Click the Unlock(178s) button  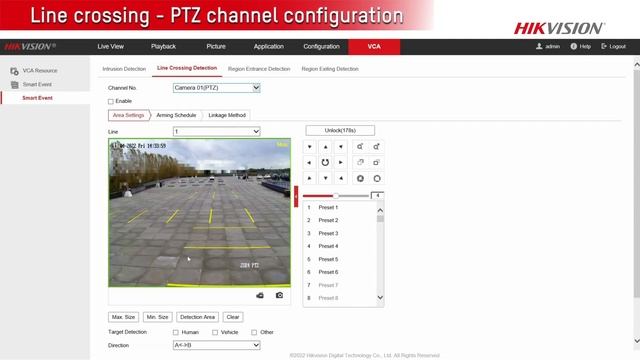pos(340,130)
